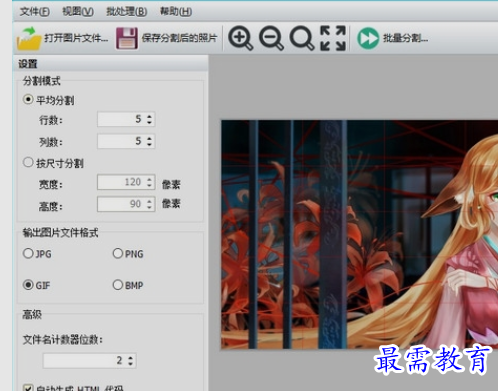
Task: Select the 平均分割 radio button
Action: (28, 99)
